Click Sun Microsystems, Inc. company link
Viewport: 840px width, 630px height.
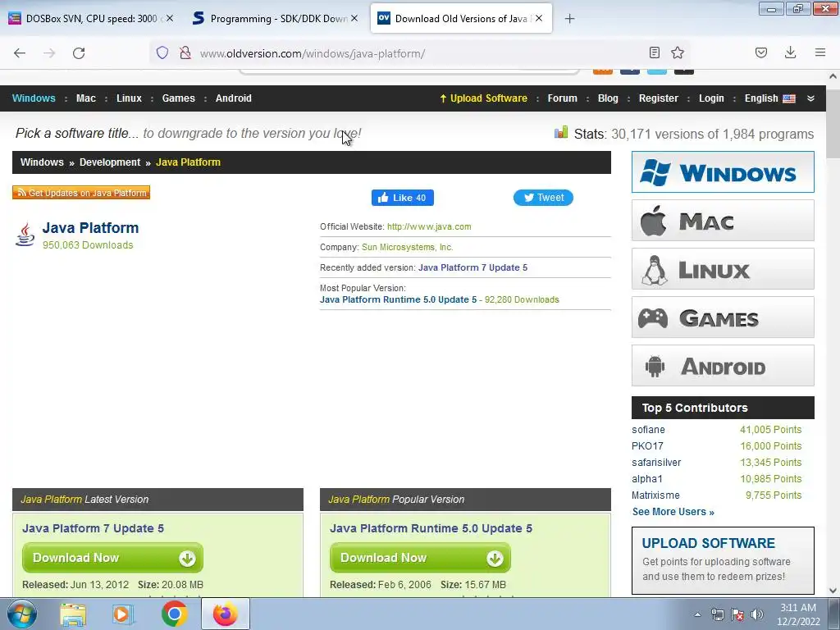pyautogui.click(x=407, y=247)
